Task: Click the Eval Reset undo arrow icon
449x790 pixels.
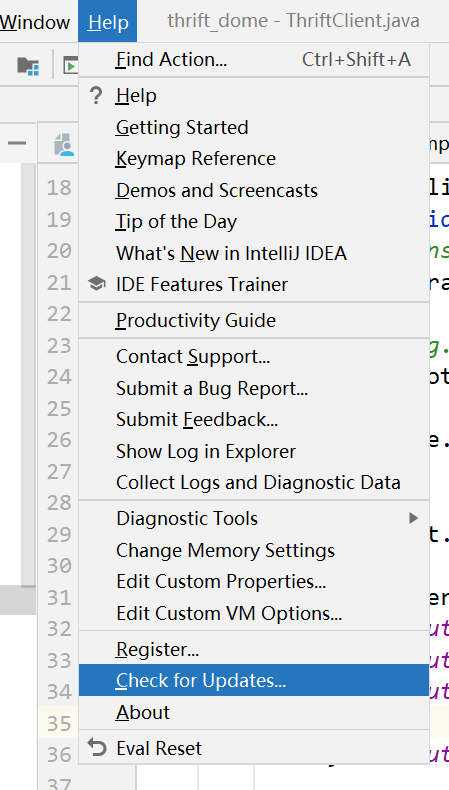Action: tap(96, 748)
